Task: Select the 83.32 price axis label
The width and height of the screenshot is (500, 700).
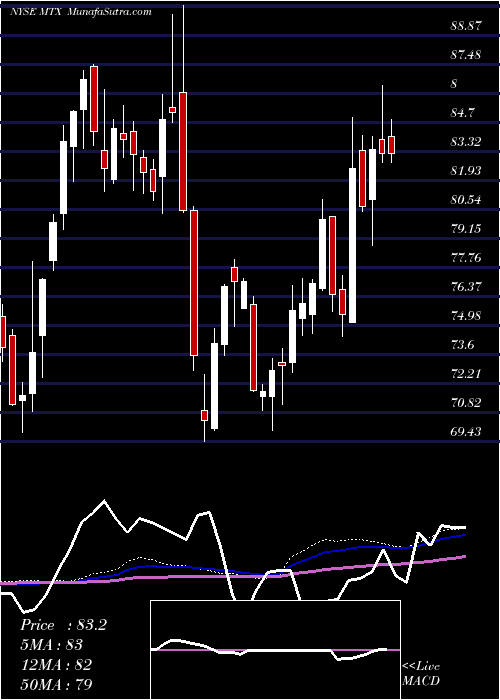Action: click(x=466, y=142)
